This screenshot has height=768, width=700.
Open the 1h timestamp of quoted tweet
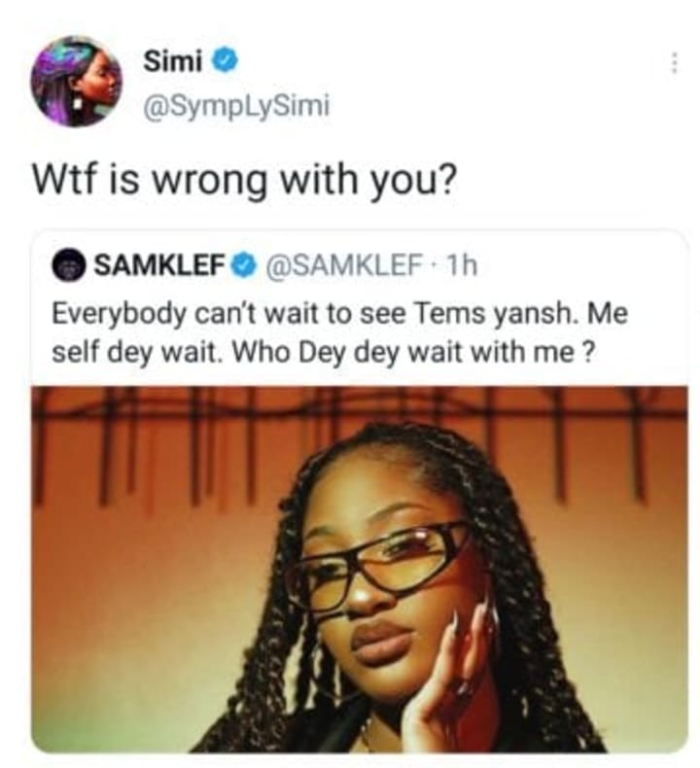click(x=463, y=265)
